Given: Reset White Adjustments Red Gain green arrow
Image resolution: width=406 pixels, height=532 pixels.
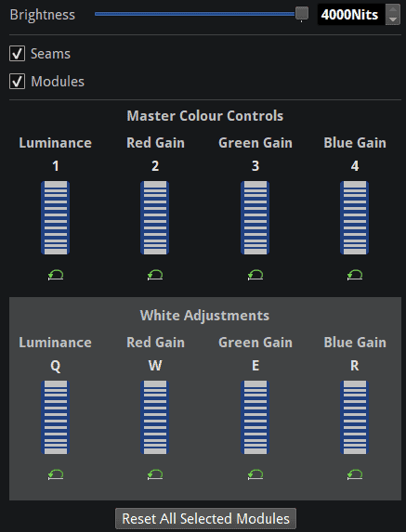Looking at the screenshot, I should [155, 474].
